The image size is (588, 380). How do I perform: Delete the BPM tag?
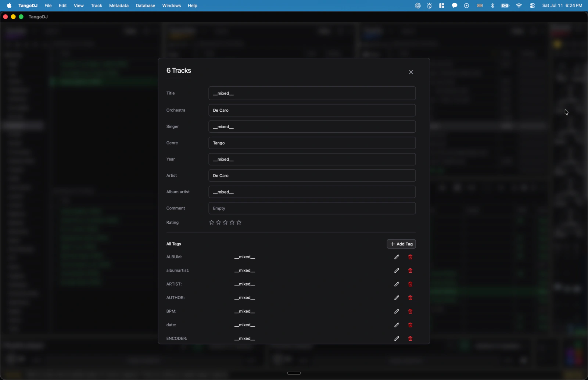tap(410, 311)
